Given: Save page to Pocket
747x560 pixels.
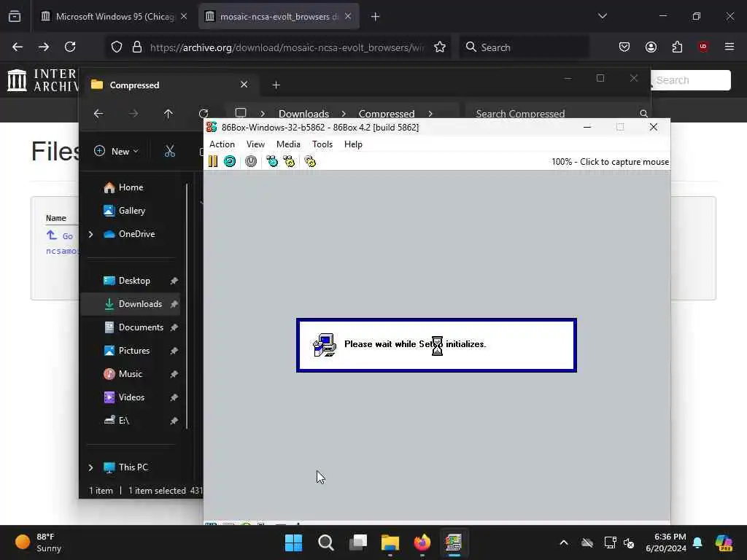Looking at the screenshot, I should point(624,47).
